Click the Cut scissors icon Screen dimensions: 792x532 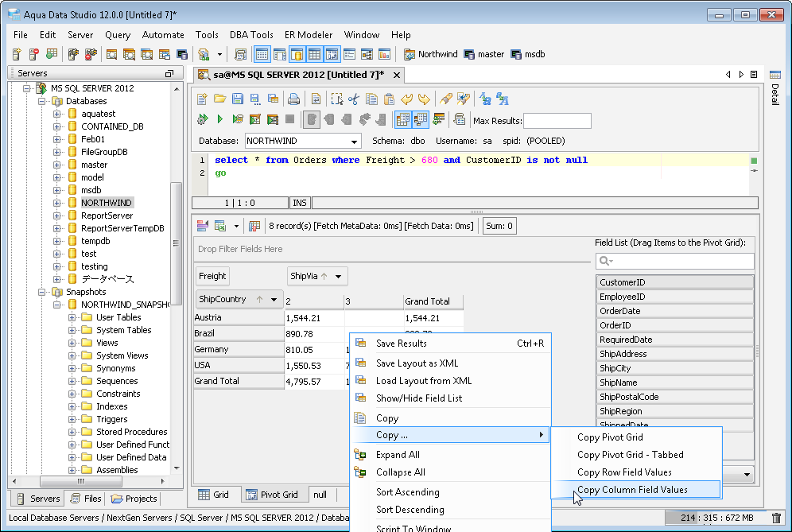[x=354, y=99]
